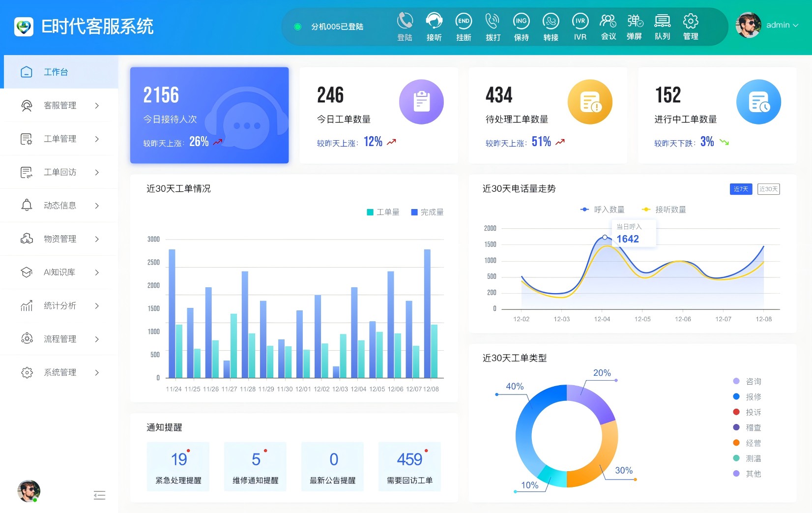Click the 保持 ING hold icon
Viewport: 812px width, 513px height.
[522, 21]
